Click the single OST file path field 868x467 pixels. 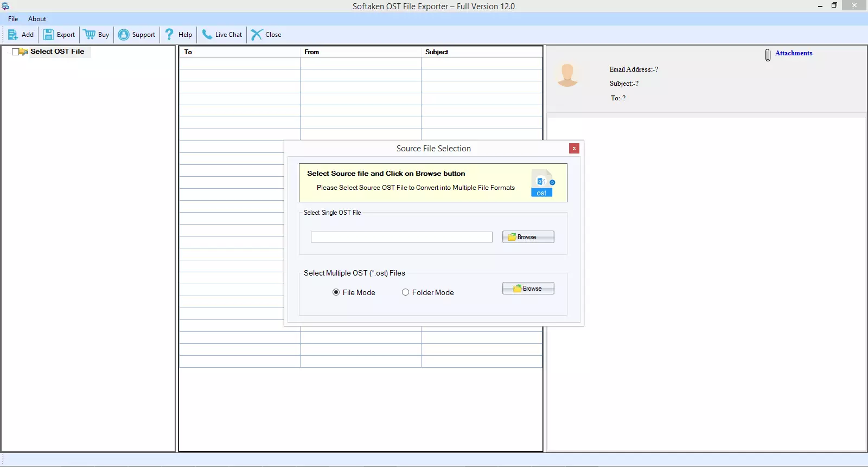401,237
